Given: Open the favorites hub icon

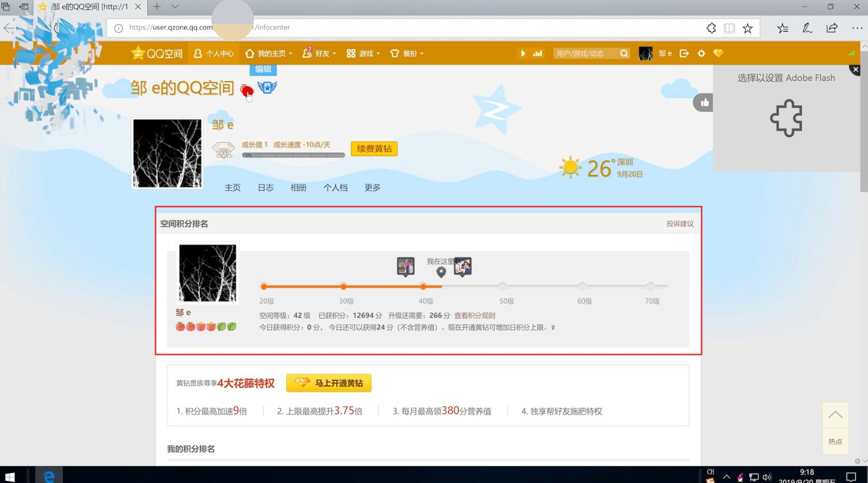Looking at the screenshot, I should click(x=783, y=28).
